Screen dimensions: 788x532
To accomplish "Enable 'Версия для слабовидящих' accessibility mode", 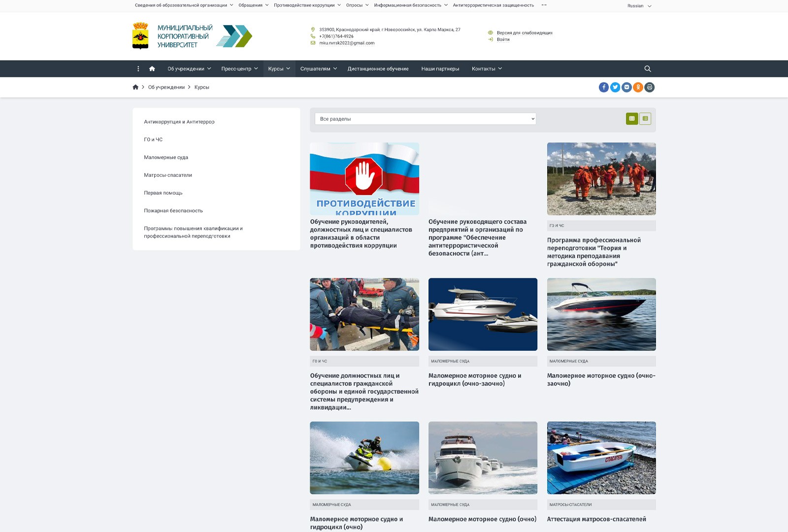I will 524,33.
